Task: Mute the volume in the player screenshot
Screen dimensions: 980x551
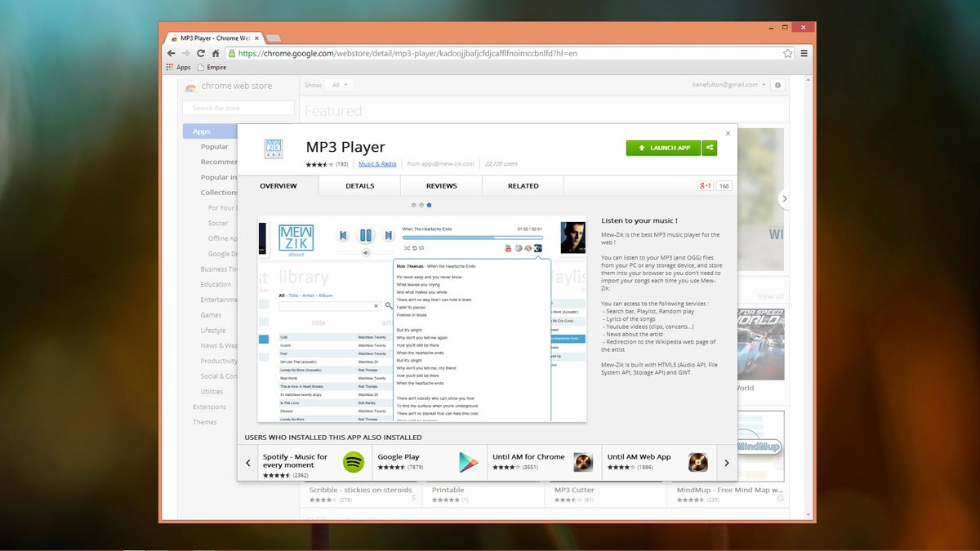Action: click(x=367, y=252)
